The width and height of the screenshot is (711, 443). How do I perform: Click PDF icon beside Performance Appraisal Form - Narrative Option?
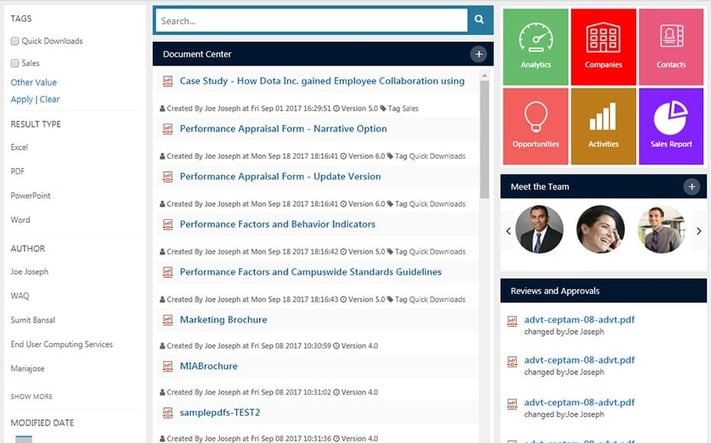pyautogui.click(x=168, y=129)
